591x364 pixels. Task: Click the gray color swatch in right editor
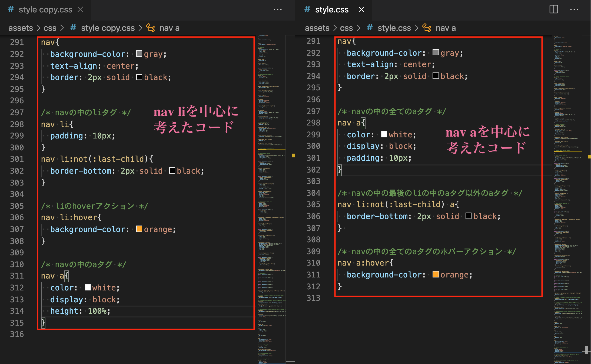tap(436, 52)
